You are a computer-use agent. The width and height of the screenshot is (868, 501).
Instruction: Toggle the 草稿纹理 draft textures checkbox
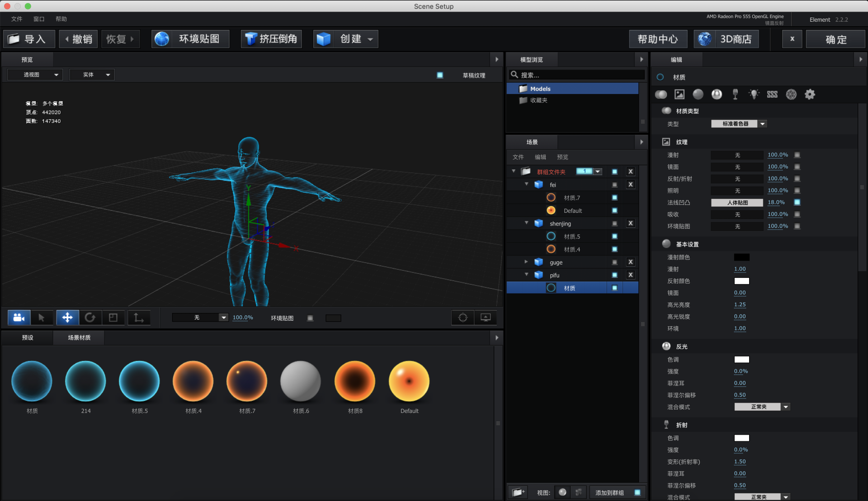pos(440,75)
